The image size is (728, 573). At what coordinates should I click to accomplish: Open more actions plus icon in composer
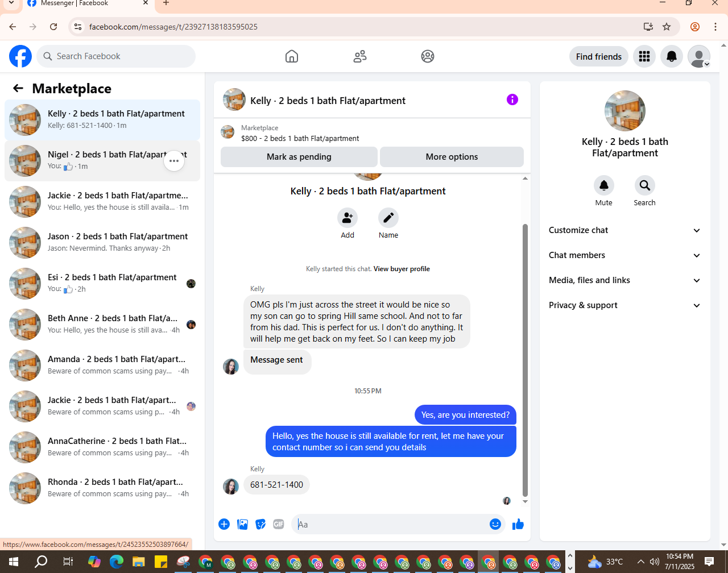pos(224,524)
